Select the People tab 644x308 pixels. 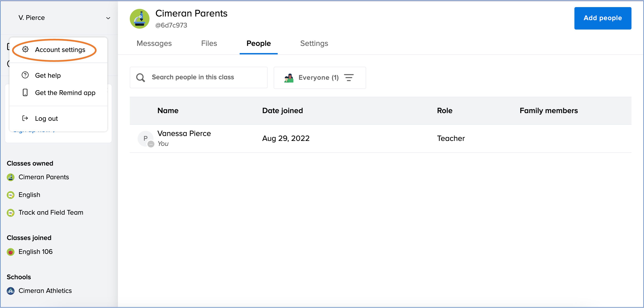pos(258,43)
